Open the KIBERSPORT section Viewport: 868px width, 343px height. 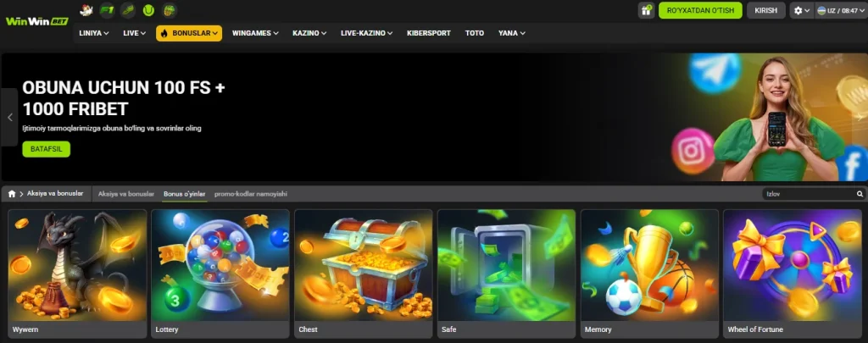[x=428, y=33]
